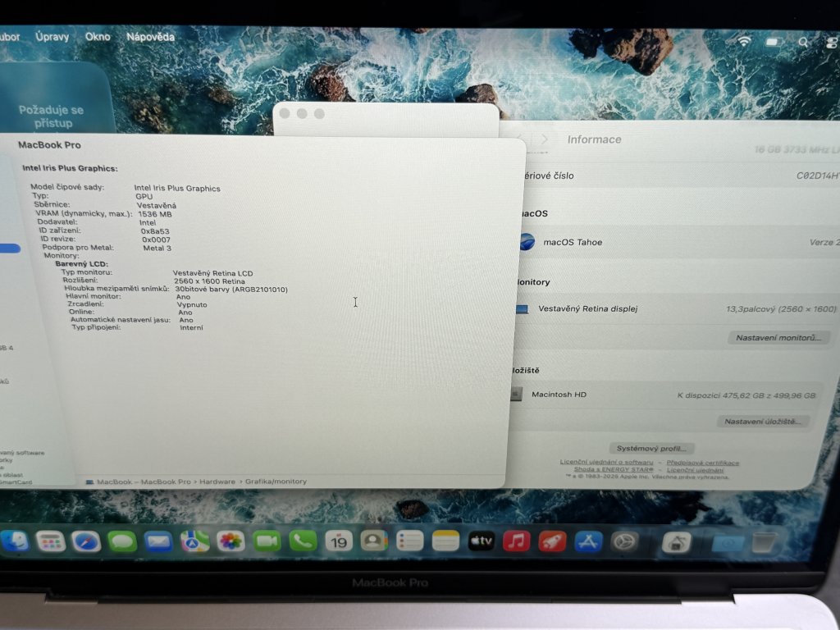Open Safari from the dock
Viewport: 840px width, 630px height.
coord(85,541)
